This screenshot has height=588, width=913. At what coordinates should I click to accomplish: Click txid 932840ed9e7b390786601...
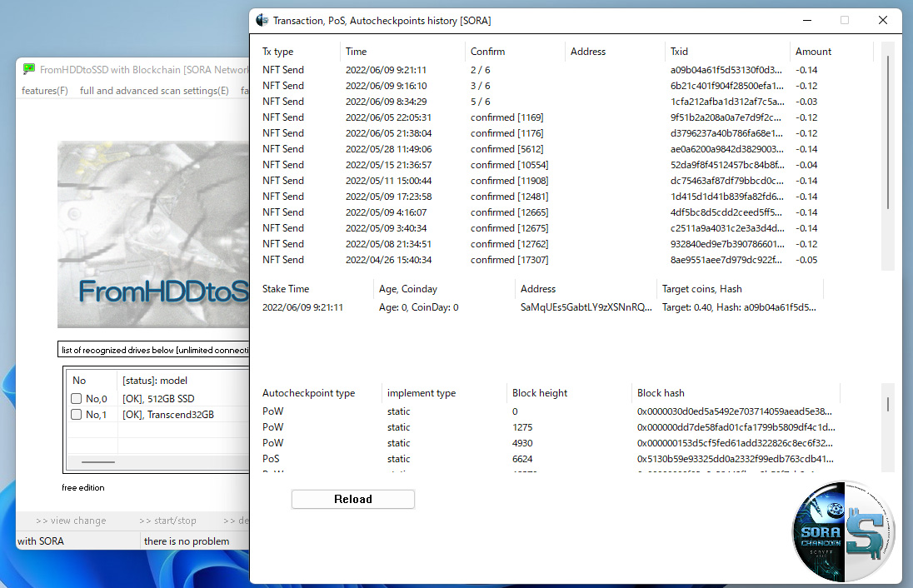[x=727, y=244]
